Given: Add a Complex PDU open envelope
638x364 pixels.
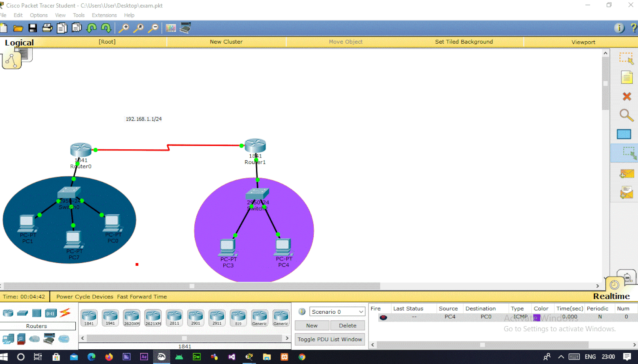Looking at the screenshot, I should point(626,193).
